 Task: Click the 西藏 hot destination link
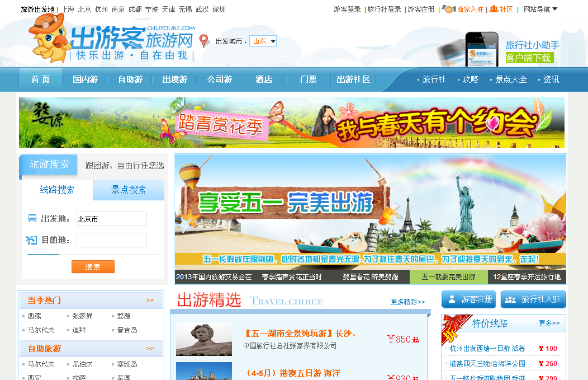coord(36,316)
